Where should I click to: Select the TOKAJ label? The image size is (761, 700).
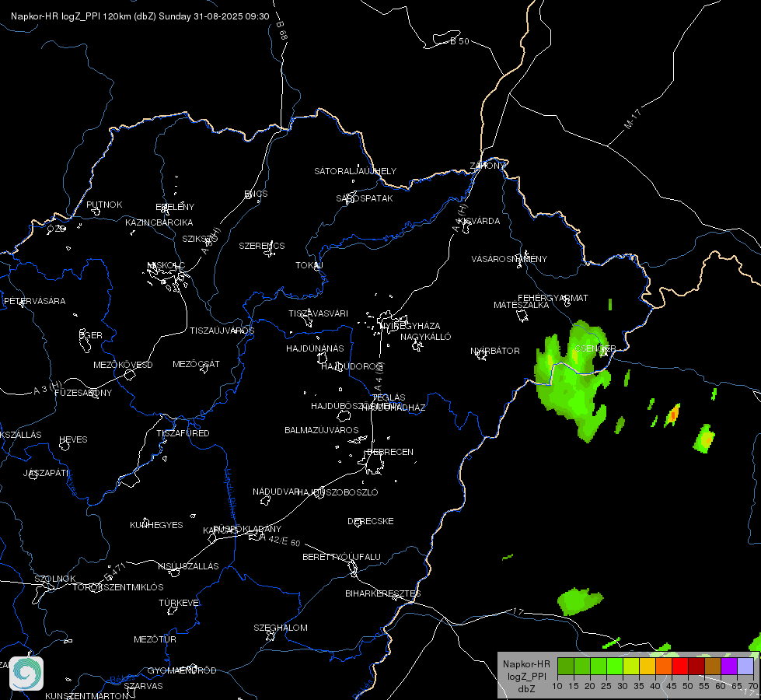point(309,265)
